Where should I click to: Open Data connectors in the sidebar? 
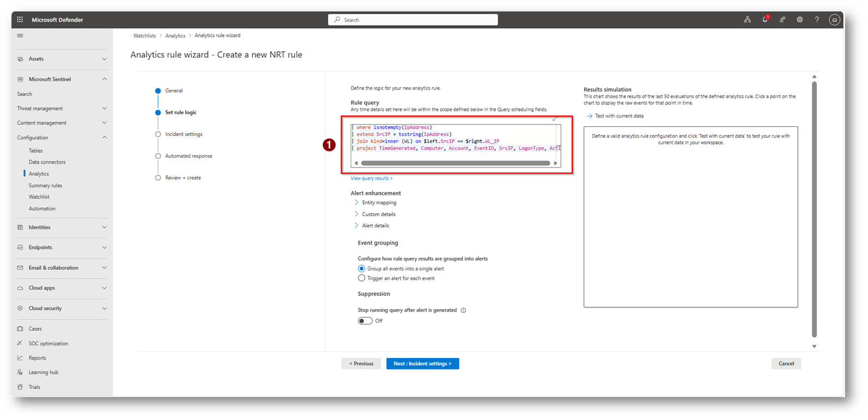pyautogui.click(x=47, y=162)
